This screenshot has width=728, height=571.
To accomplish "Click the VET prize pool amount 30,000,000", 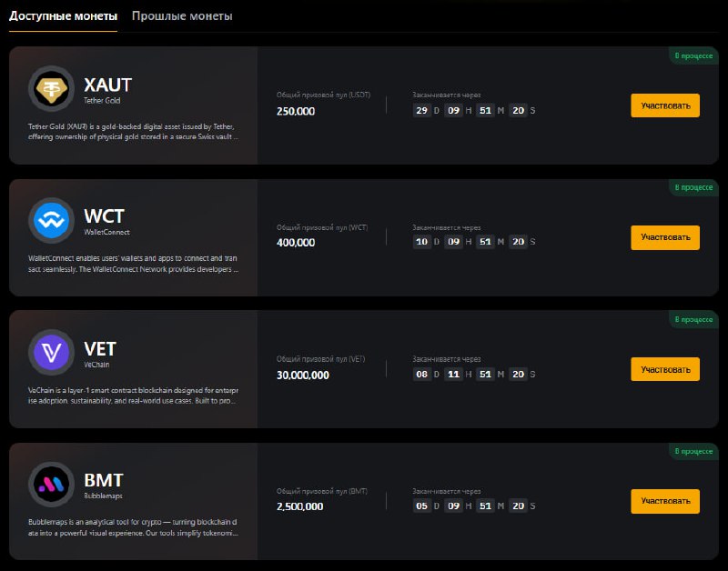I will 303,375.
